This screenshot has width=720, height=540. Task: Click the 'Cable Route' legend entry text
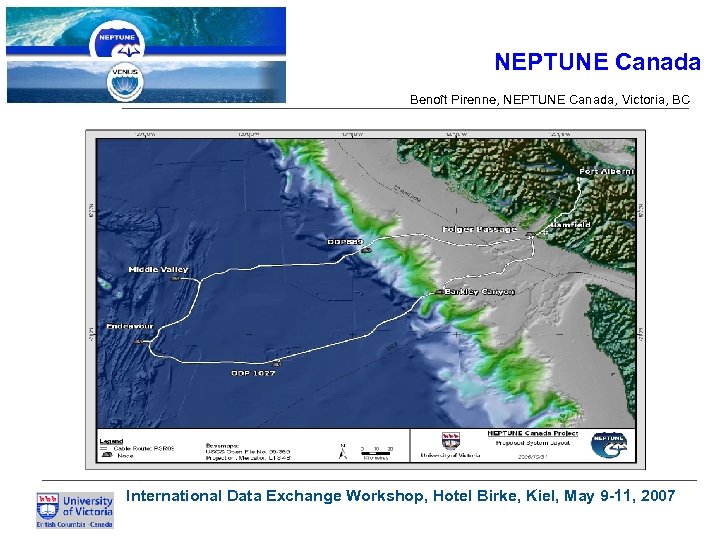pyautogui.click(x=144, y=449)
